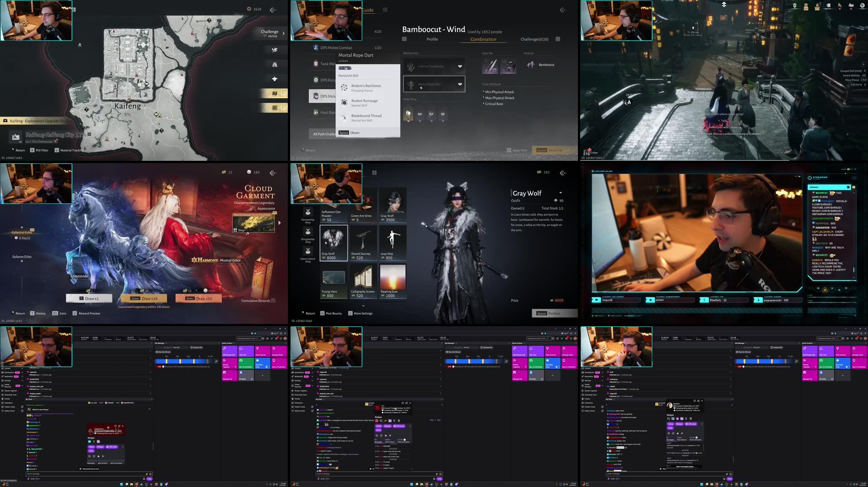The image size is (868, 487).
Task: Open the Partnership Shop in the sidebar
Action: point(308,212)
